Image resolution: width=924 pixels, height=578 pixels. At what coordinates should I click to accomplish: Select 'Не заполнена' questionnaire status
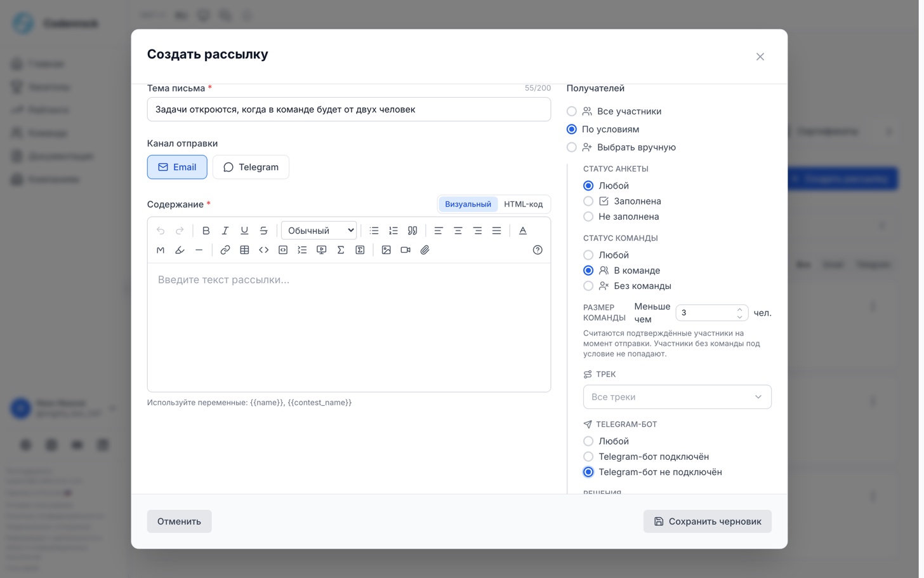[621, 217]
